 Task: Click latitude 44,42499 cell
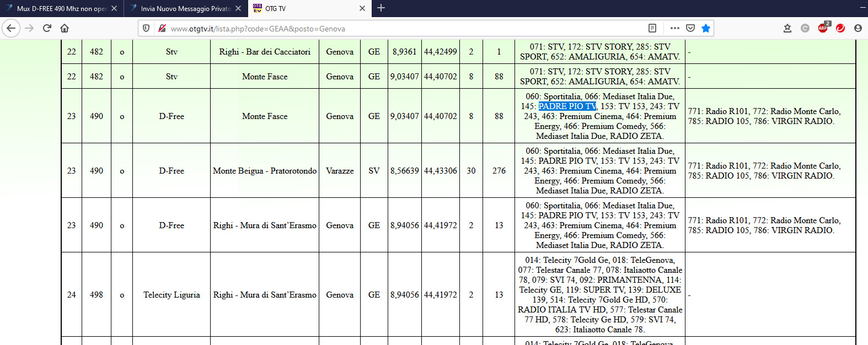pyautogui.click(x=441, y=52)
